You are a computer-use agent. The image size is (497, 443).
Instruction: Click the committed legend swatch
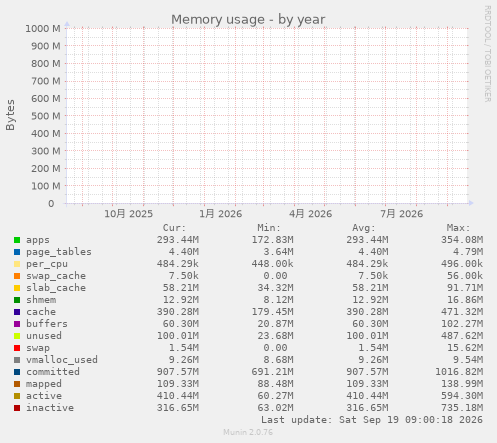coord(17,372)
